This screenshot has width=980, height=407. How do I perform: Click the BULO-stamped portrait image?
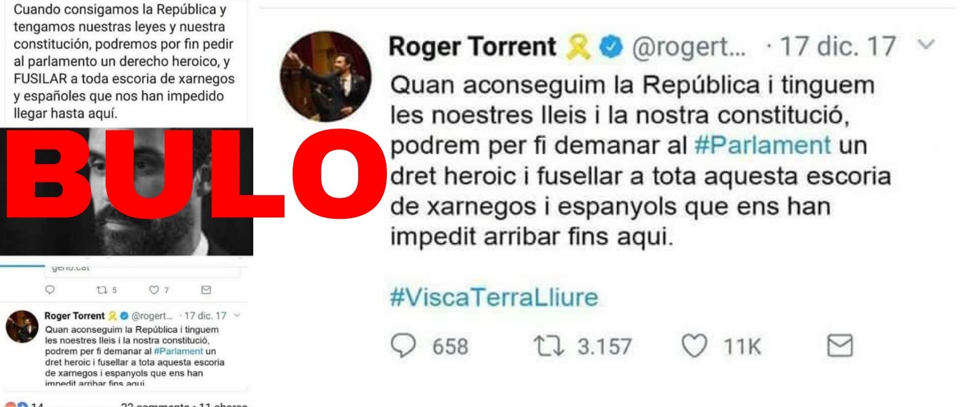pos(127,191)
